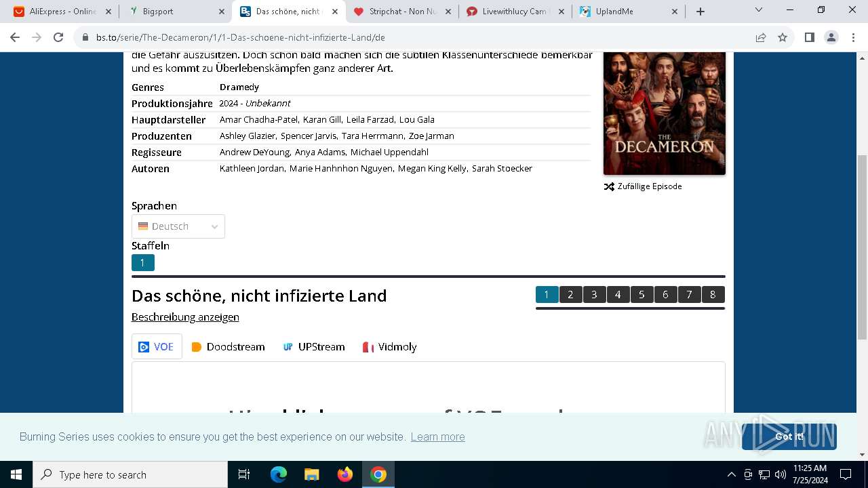This screenshot has height=488, width=868.
Task: Open the Deutsch language dropdown
Action: (x=178, y=226)
